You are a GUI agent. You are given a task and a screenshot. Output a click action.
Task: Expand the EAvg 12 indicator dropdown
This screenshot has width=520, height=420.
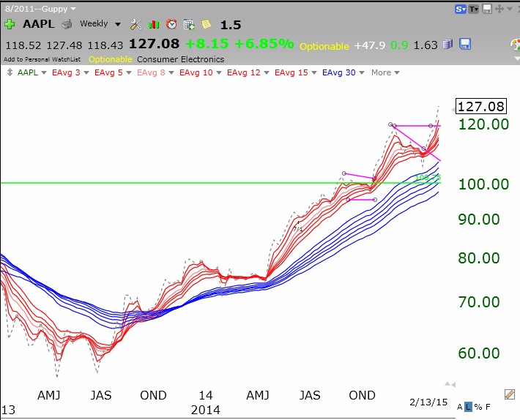pyautogui.click(x=267, y=72)
